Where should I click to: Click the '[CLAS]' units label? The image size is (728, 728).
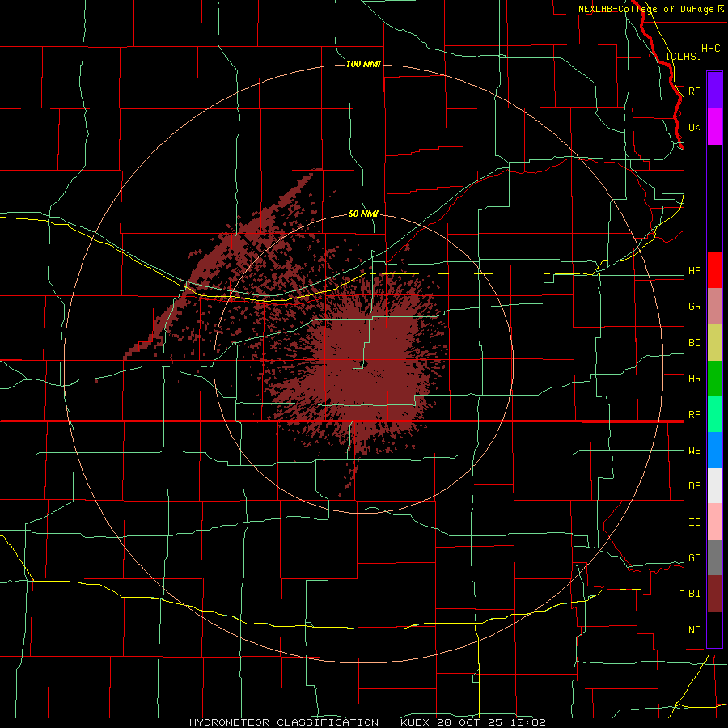pyautogui.click(x=684, y=56)
